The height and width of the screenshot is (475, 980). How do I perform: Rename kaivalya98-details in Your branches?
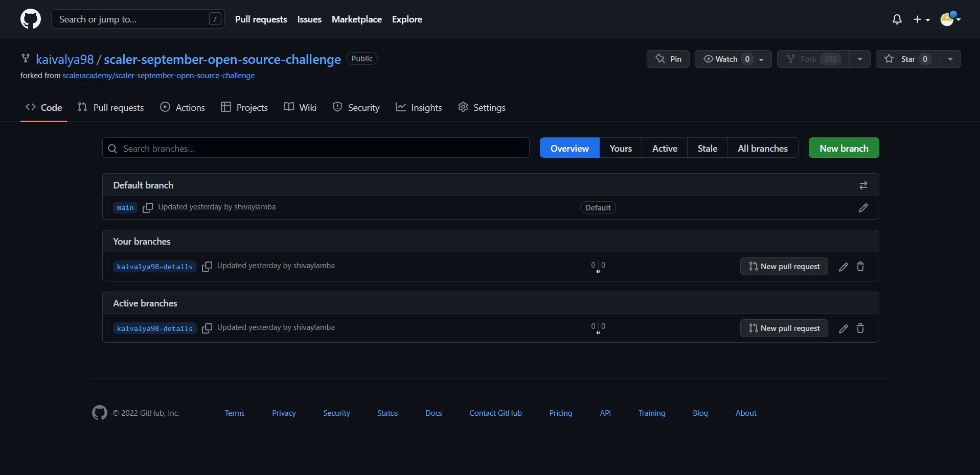(x=844, y=267)
